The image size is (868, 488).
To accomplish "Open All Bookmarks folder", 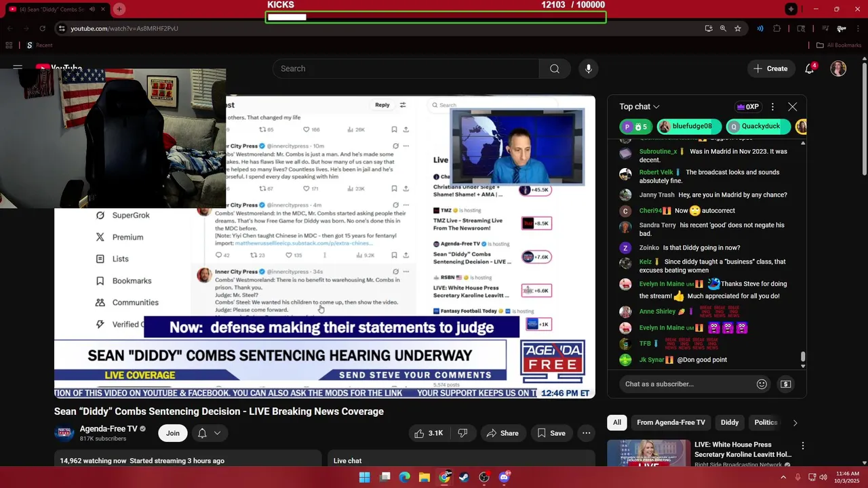I will pos(839,45).
